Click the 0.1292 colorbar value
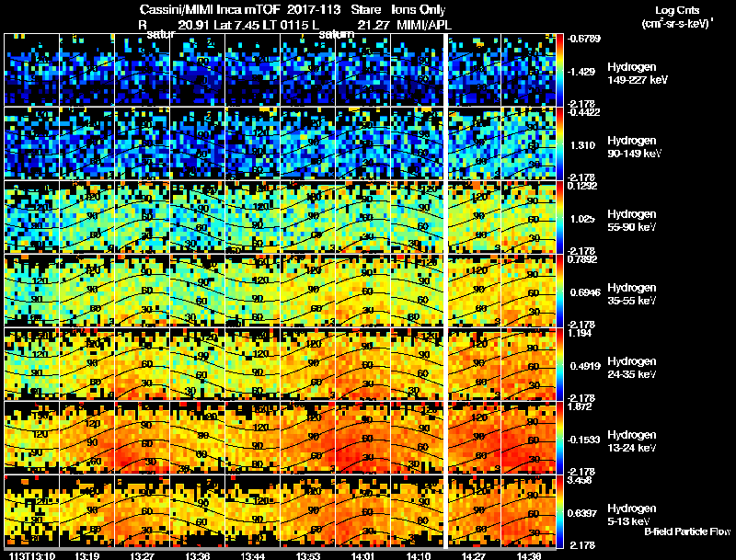Screen dimensions: 736x560 tap(582, 186)
